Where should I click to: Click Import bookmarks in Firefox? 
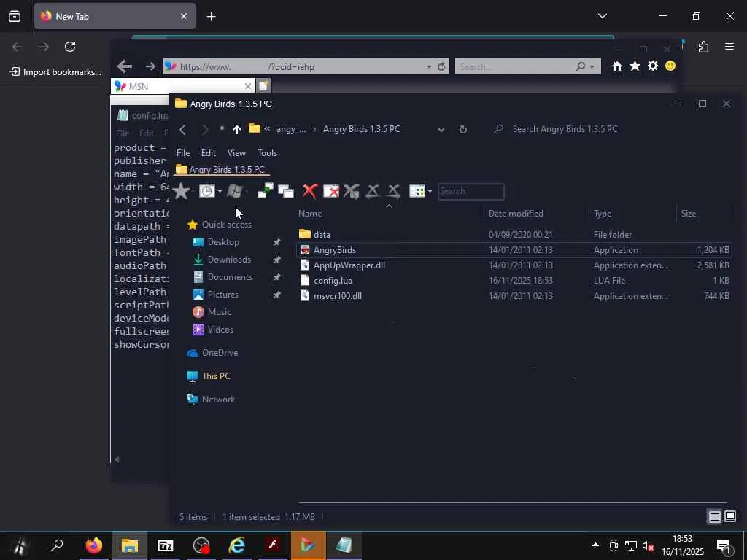click(55, 72)
